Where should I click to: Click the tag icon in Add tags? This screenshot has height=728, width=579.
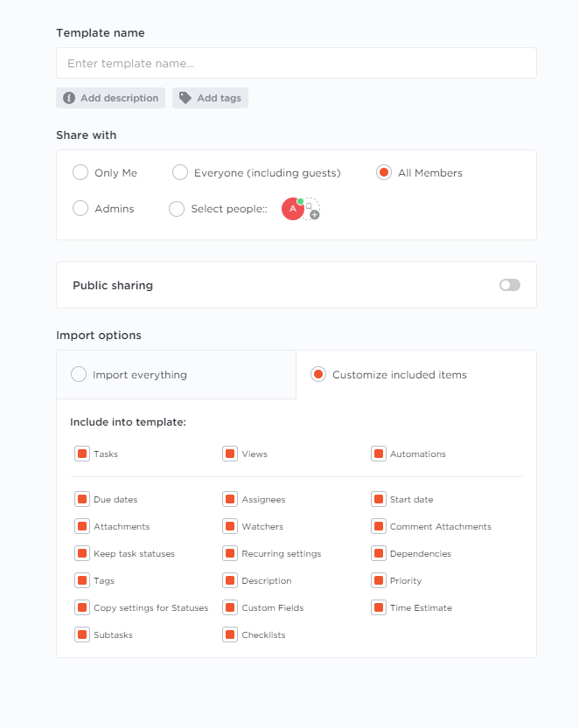(185, 98)
